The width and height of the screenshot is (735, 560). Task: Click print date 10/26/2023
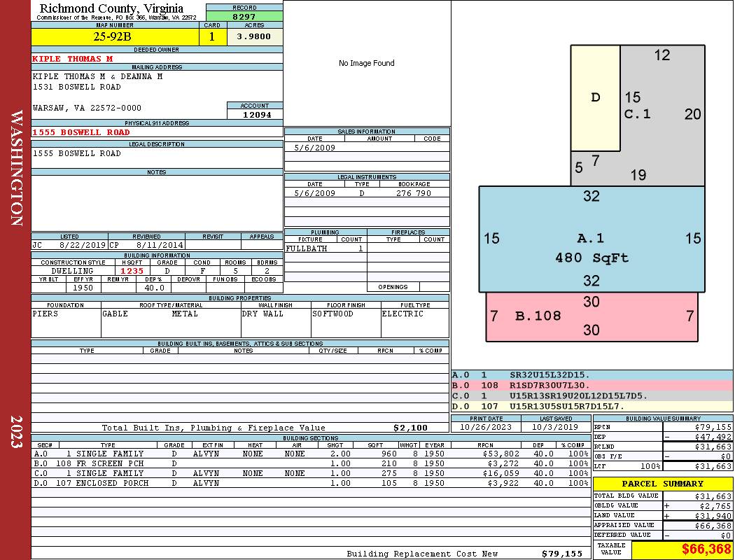[x=486, y=427]
